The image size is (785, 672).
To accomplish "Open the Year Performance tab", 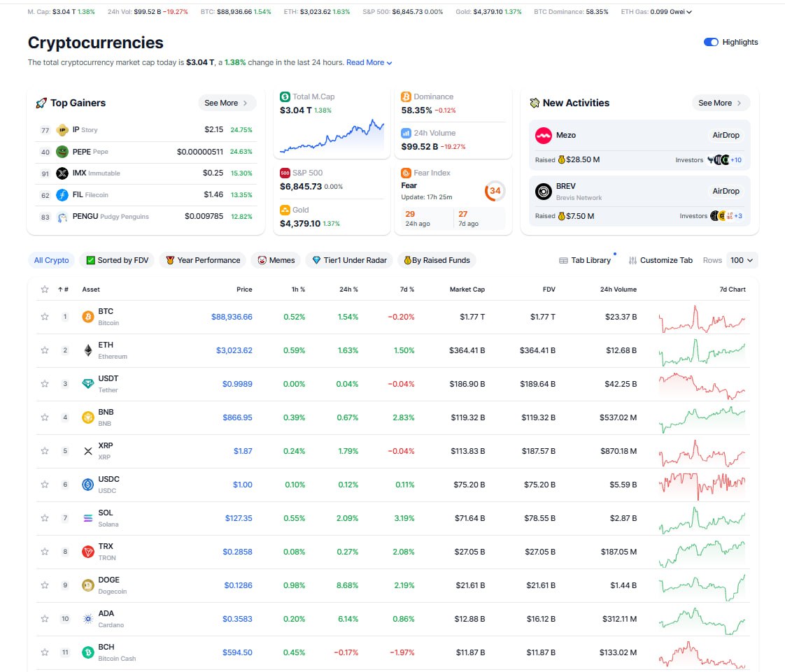I will tap(203, 260).
